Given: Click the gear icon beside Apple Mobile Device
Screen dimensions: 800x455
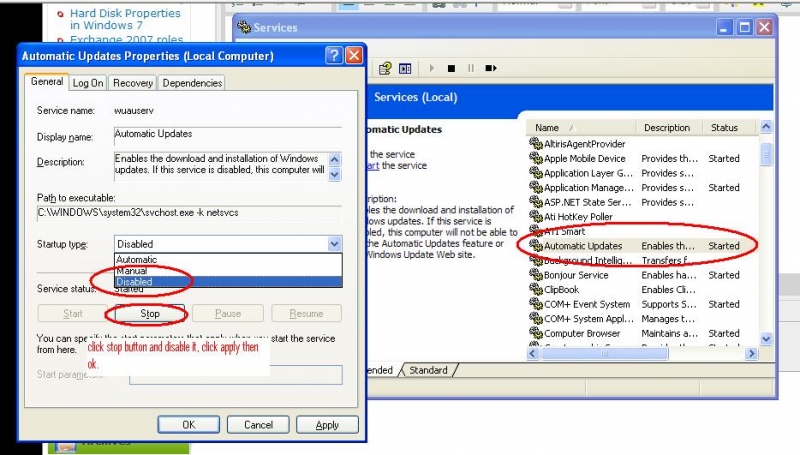Looking at the screenshot, I should pos(534,158).
